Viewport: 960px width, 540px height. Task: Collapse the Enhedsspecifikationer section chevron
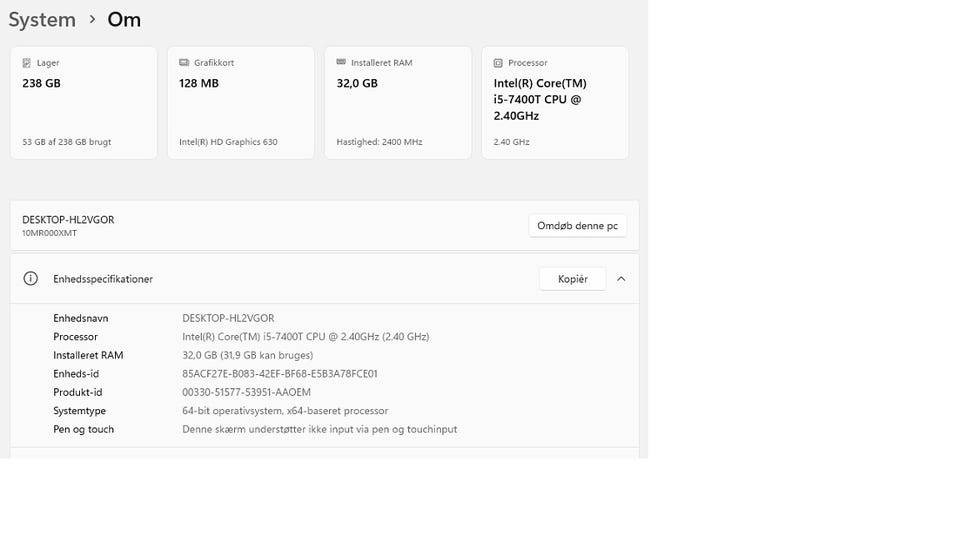(621, 279)
